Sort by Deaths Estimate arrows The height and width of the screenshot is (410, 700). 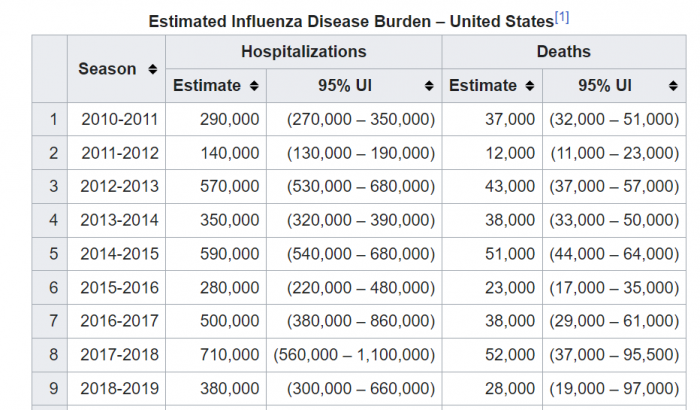point(532,86)
